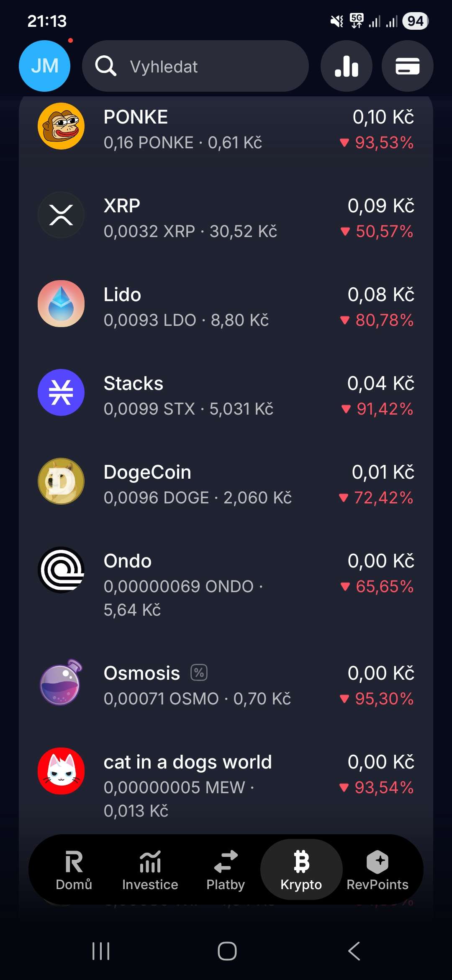This screenshot has width=452, height=980.
Task: Tap the Stacks coin icon
Action: click(61, 392)
